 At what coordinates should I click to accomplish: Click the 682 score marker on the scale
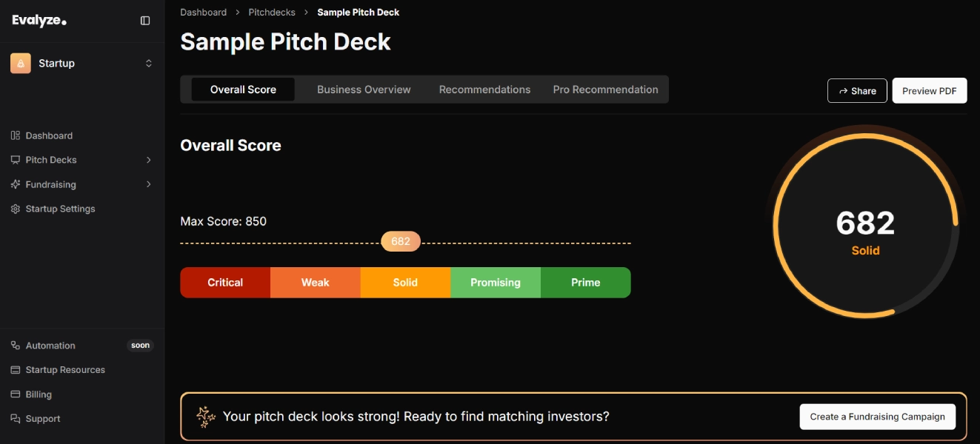(x=400, y=241)
